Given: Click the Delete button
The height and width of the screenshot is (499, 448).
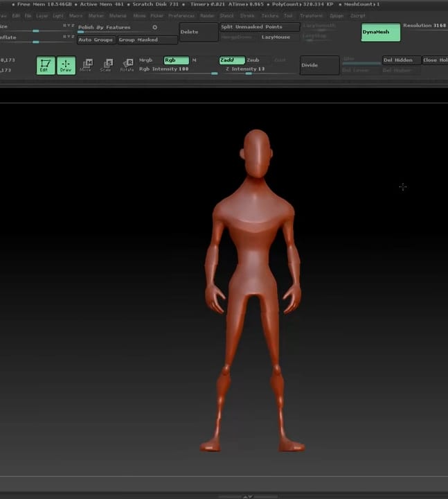Looking at the screenshot, I should pyautogui.click(x=199, y=32).
